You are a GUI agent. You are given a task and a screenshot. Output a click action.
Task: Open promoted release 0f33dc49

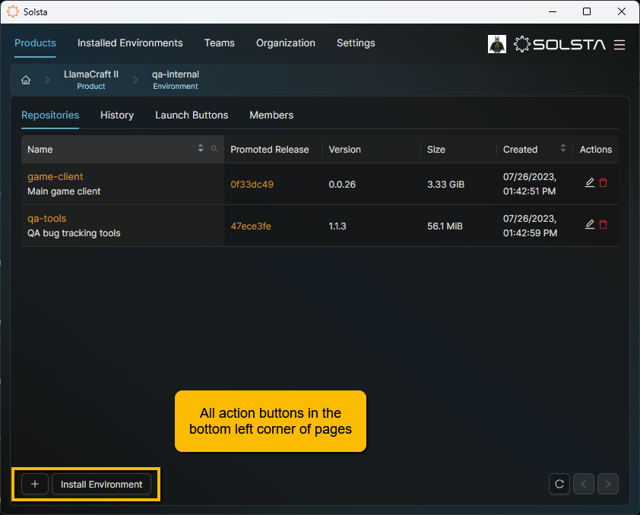252,184
